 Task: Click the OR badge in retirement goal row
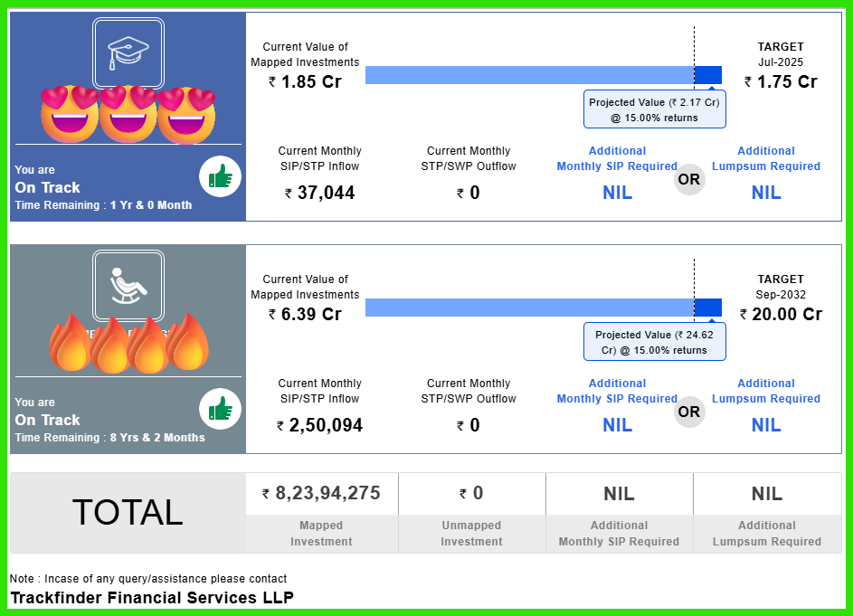(x=689, y=412)
